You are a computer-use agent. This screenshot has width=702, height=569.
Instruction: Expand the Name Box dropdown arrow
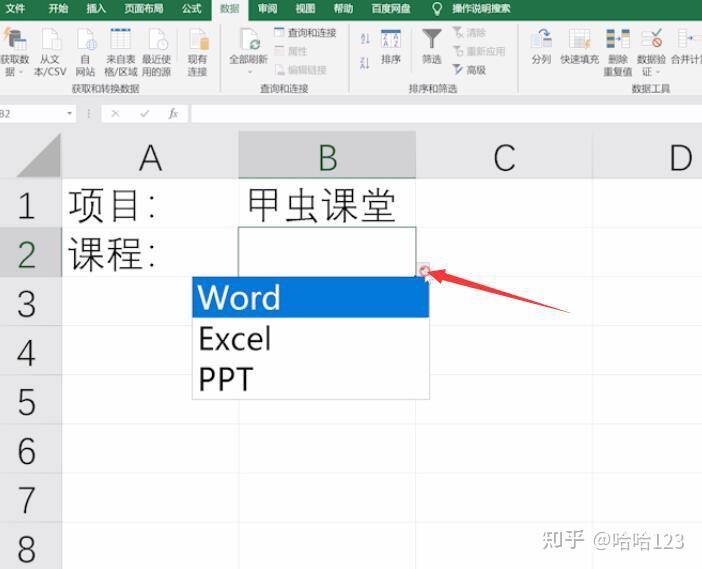69,114
